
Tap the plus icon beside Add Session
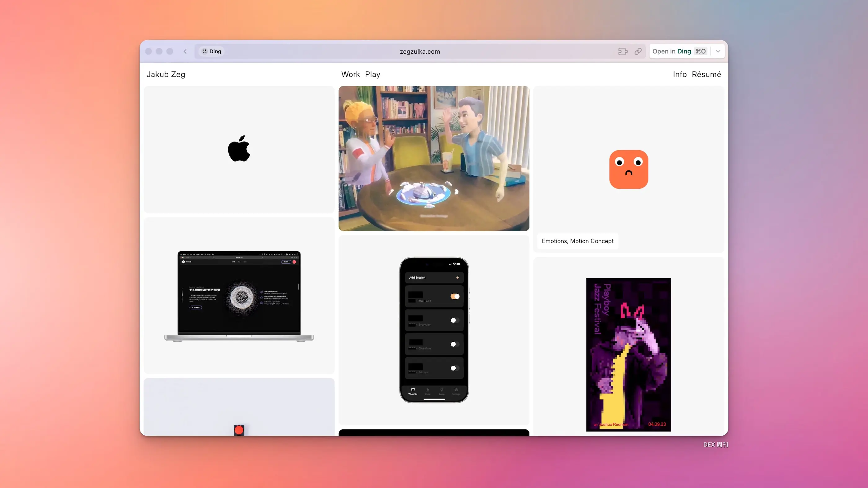[457, 278]
